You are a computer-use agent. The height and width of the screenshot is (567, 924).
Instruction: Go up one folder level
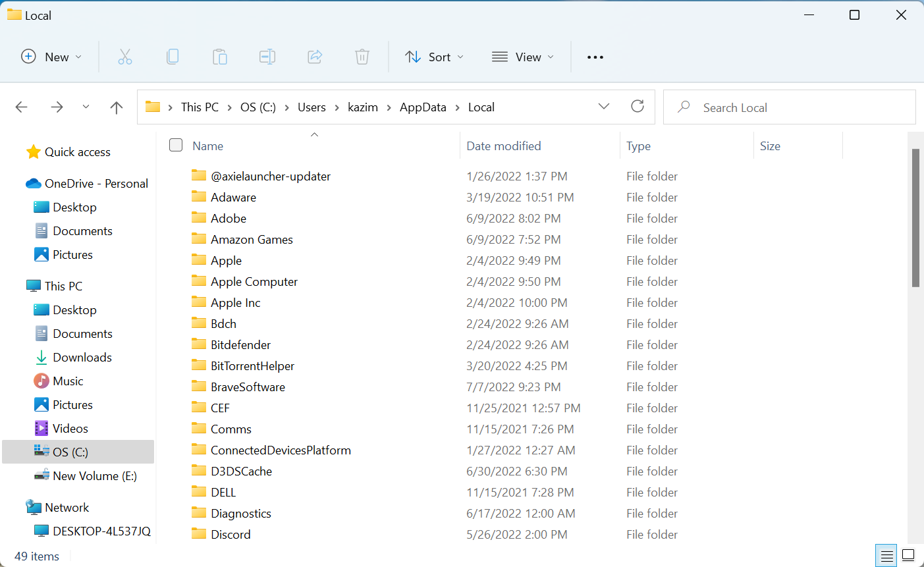(x=117, y=107)
